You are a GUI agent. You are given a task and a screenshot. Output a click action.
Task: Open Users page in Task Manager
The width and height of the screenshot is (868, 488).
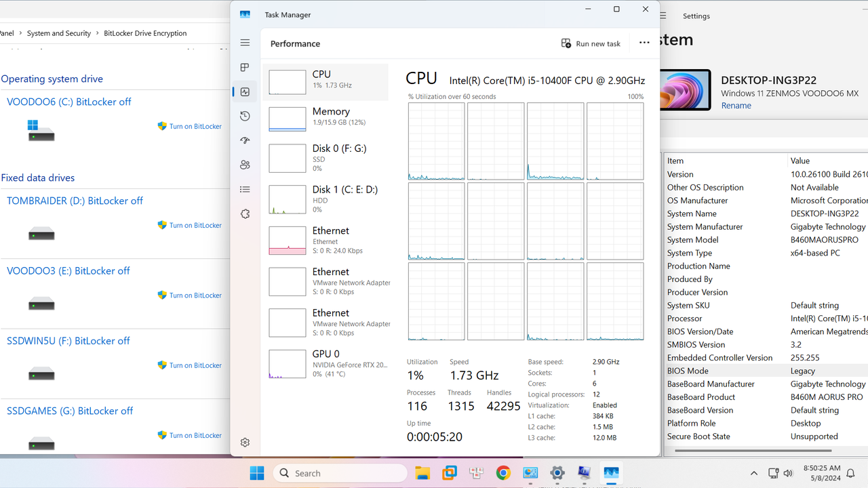245,165
